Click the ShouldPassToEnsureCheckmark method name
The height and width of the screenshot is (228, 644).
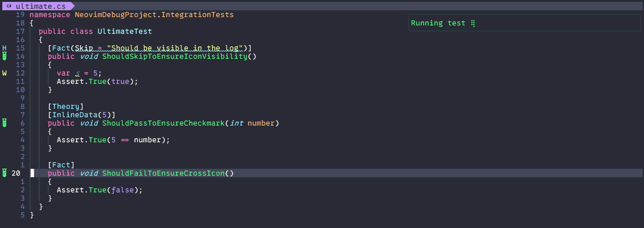(x=164, y=123)
